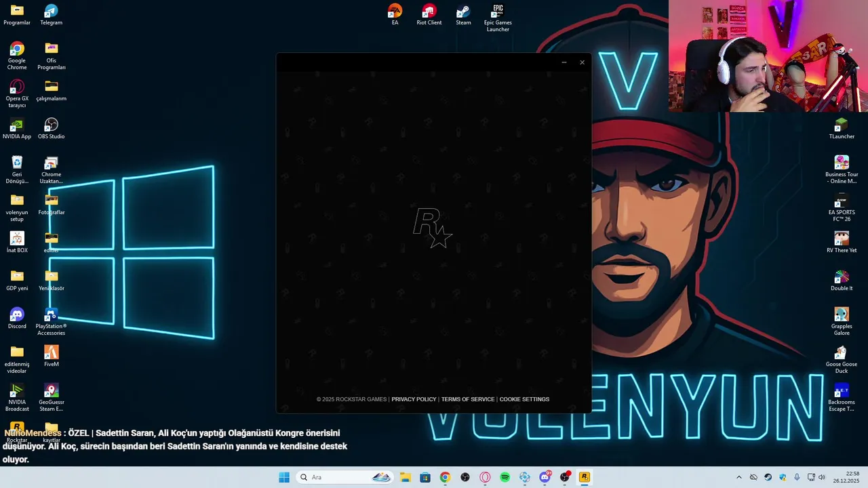Switch to Opera GX on the taskbar
The width and height of the screenshot is (868, 488).
pyautogui.click(x=485, y=477)
